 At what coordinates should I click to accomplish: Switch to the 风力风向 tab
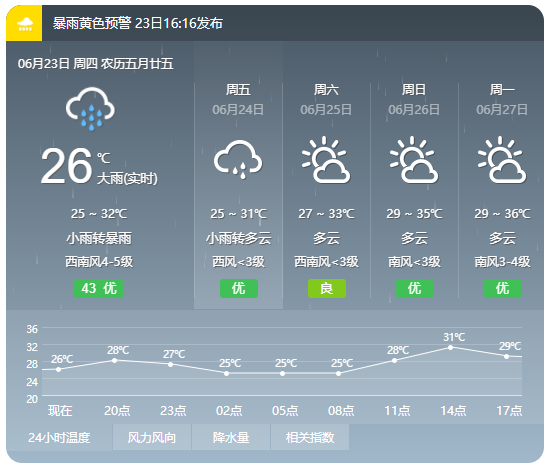tap(152, 437)
